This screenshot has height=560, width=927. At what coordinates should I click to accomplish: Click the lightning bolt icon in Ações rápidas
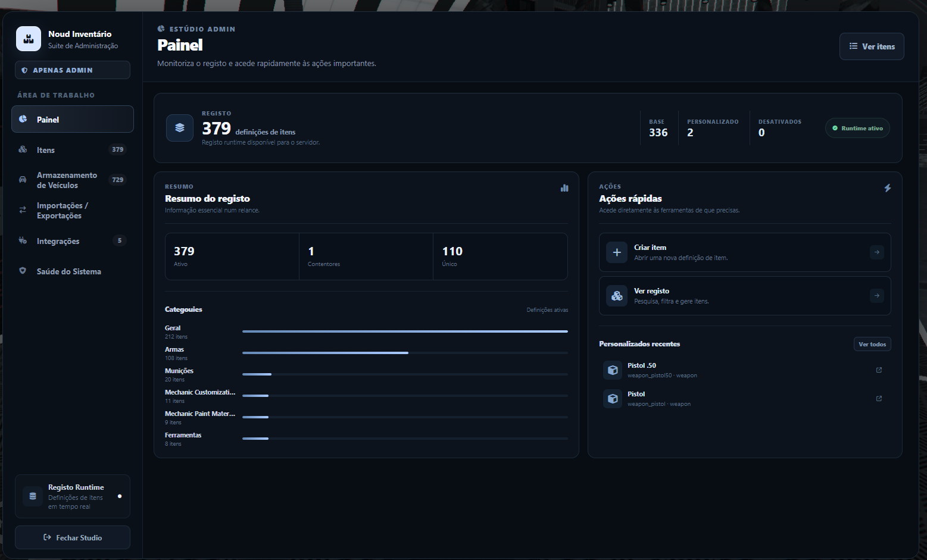point(888,188)
